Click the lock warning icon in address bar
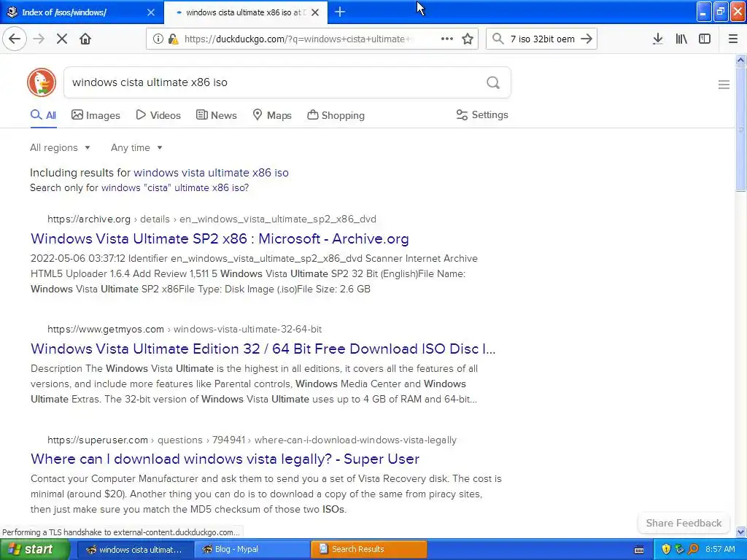The height and width of the screenshot is (560, 747). 174,39
